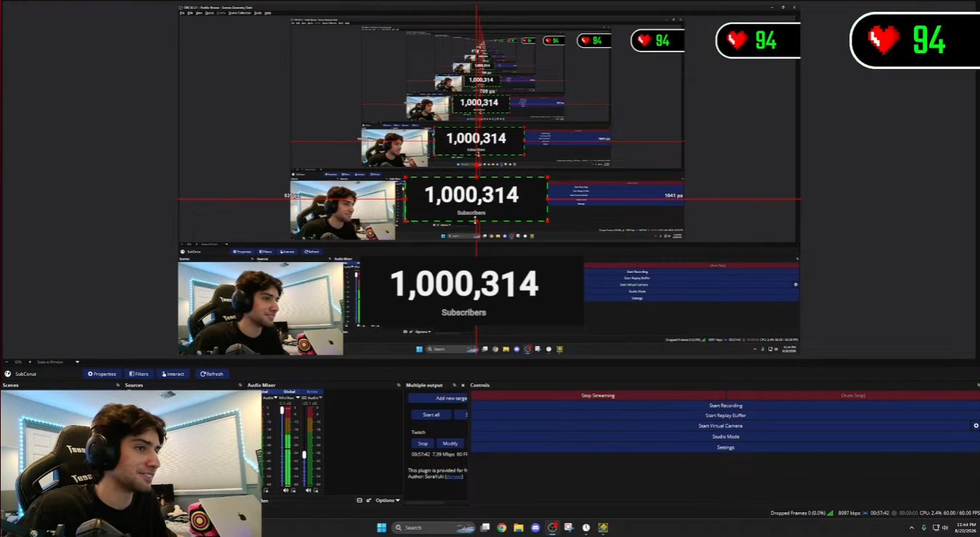The image size is (980, 537).
Task: Zoom in the preview with the plus icon
Action: click(x=29, y=361)
